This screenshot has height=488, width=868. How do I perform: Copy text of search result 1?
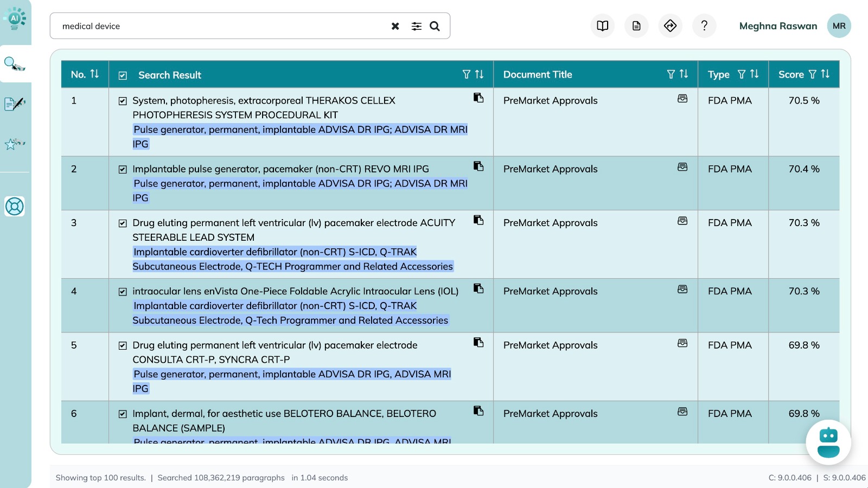(x=478, y=98)
